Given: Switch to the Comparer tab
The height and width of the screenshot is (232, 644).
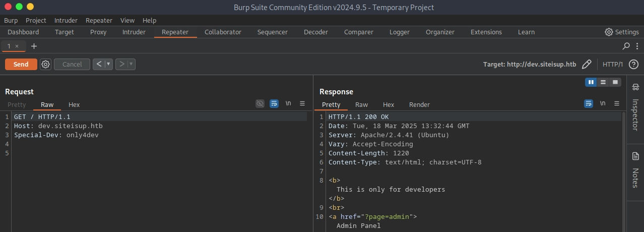Looking at the screenshot, I should 359,32.
